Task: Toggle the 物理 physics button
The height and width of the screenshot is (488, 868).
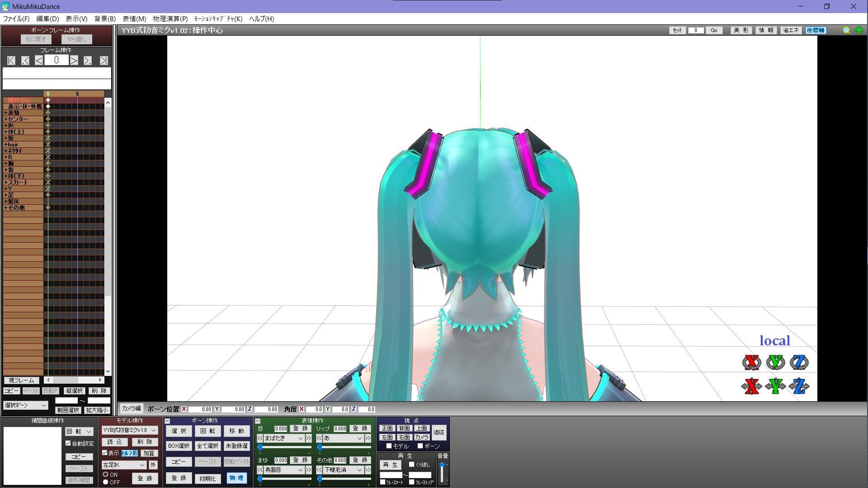Action: tap(236, 478)
